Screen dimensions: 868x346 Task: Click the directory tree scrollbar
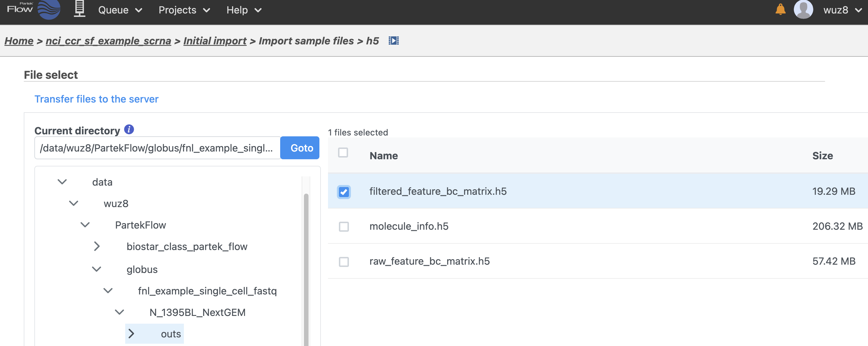point(306,270)
